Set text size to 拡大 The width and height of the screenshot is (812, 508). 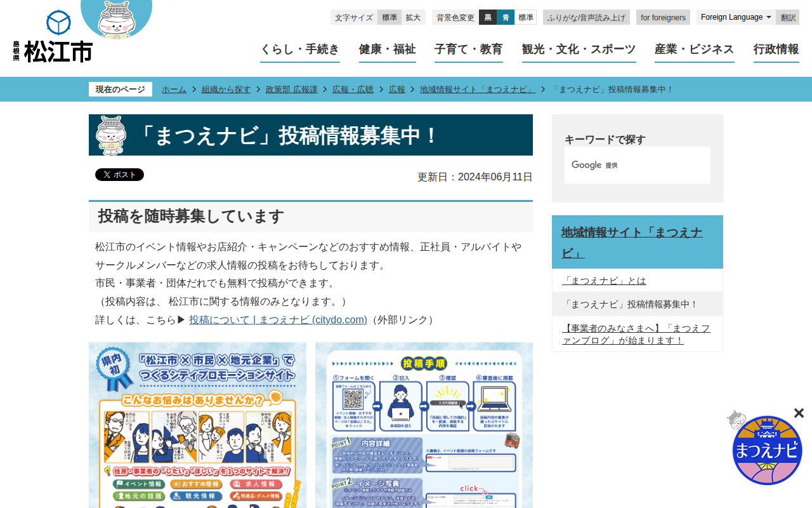[414, 17]
